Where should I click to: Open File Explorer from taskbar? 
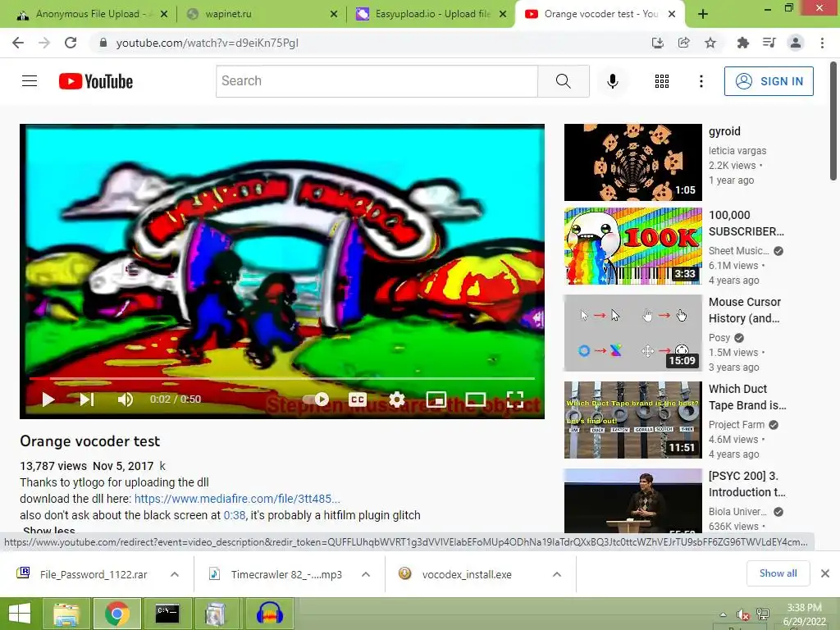point(66,614)
